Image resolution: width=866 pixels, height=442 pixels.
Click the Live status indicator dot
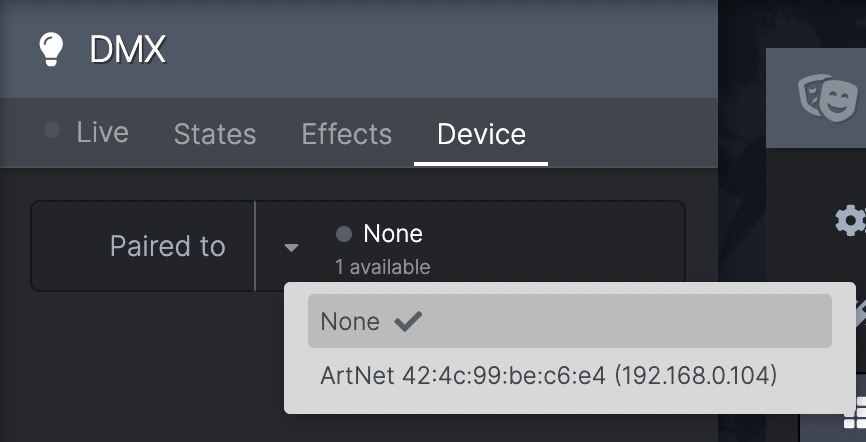52,131
